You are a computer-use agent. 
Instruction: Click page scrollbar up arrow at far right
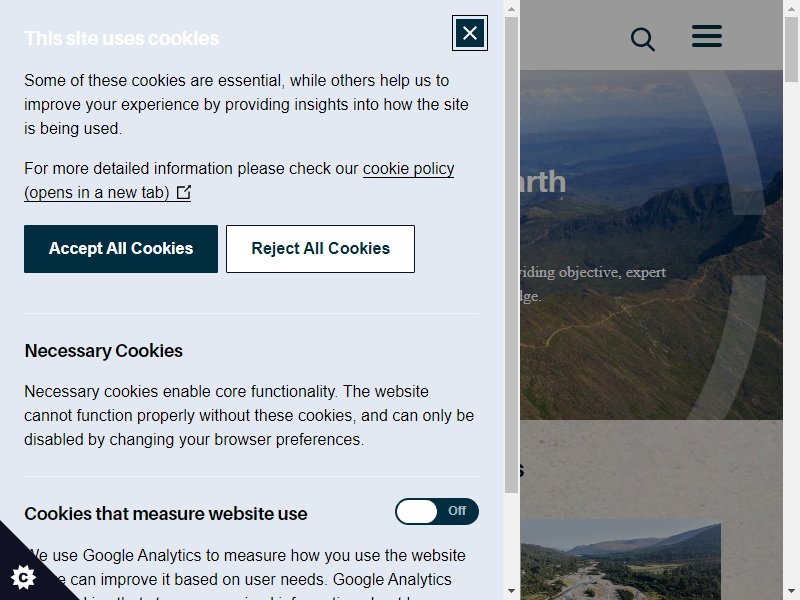pos(791,9)
